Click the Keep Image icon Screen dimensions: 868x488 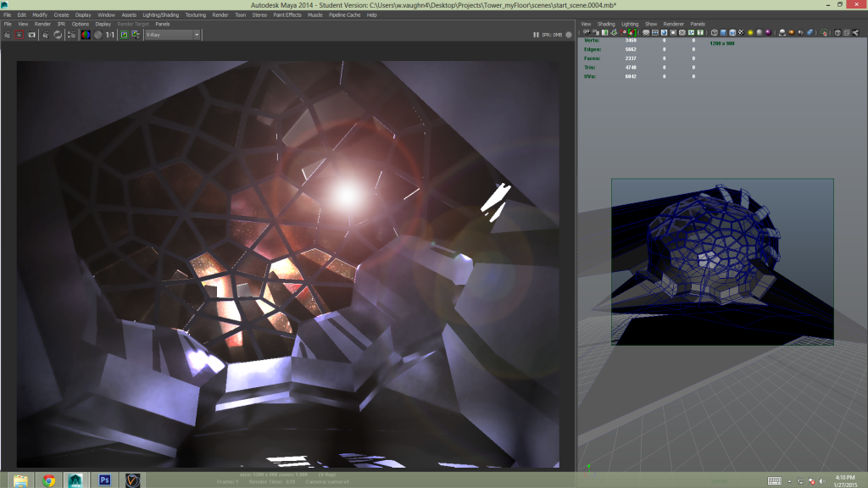[x=124, y=35]
